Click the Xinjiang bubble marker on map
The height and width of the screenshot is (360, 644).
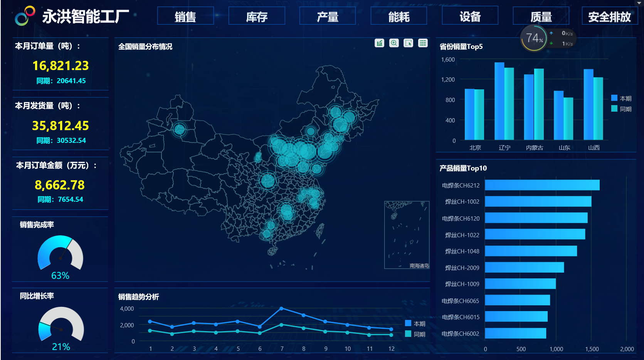pyautogui.click(x=179, y=129)
